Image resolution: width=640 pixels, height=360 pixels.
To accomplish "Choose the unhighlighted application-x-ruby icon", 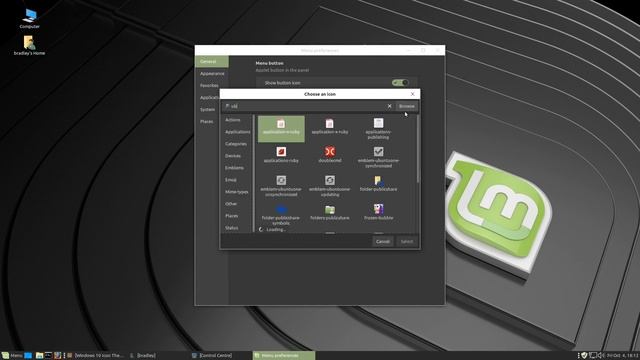I will click(330, 127).
